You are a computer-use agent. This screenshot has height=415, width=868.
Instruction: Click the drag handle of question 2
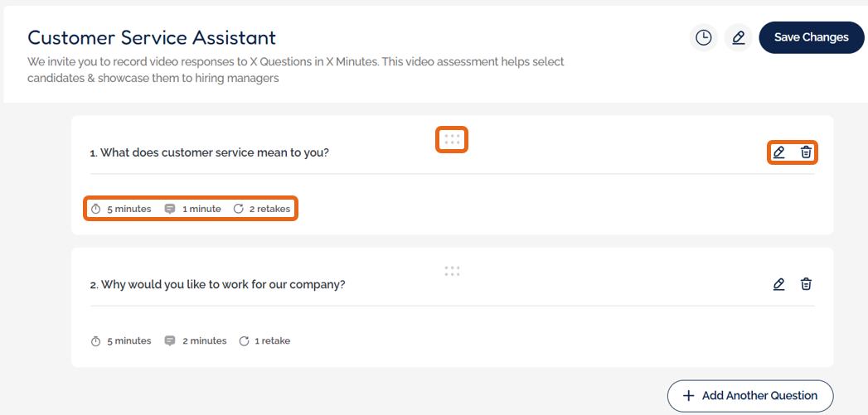tap(452, 271)
